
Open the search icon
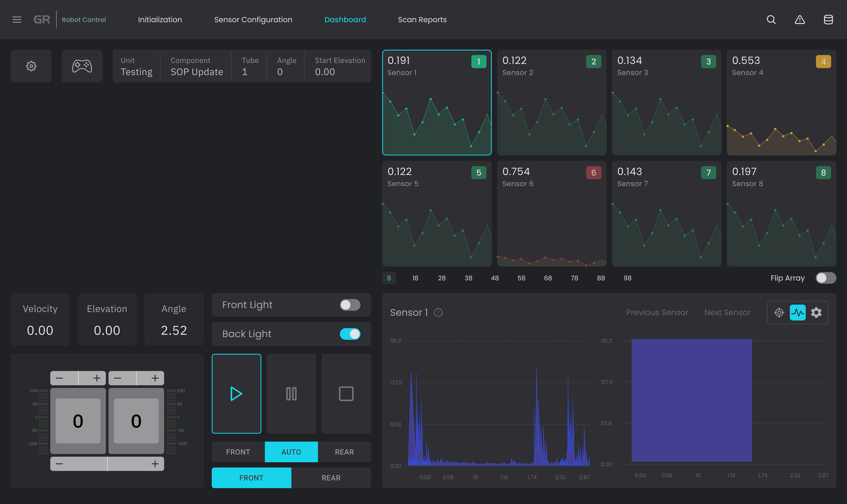pyautogui.click(x=771, y=20)
